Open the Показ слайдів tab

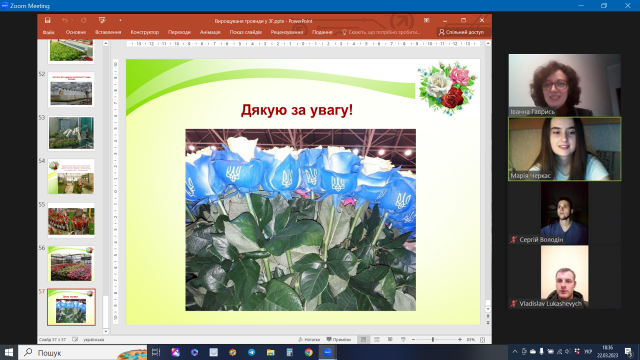point(246,32)
